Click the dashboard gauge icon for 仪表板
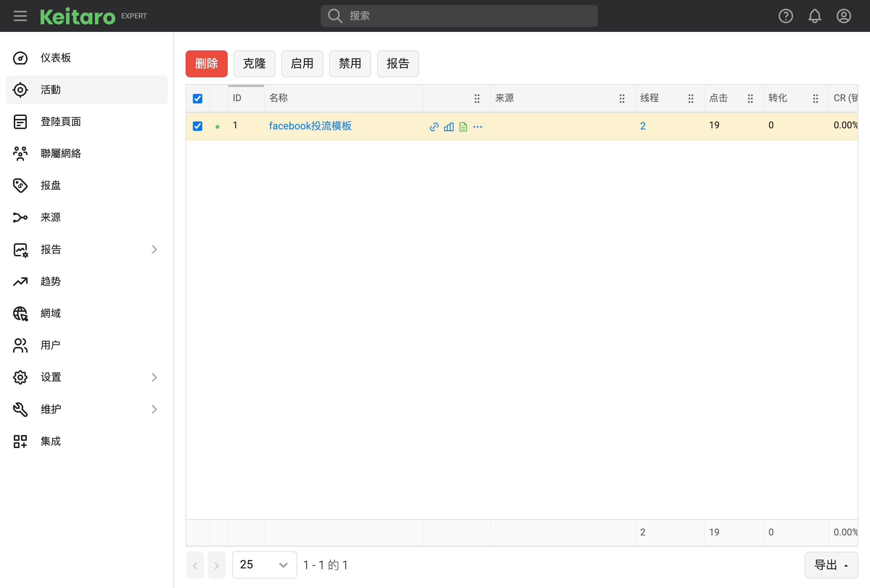Screen dimensions: 870x588 coord(20,58)
